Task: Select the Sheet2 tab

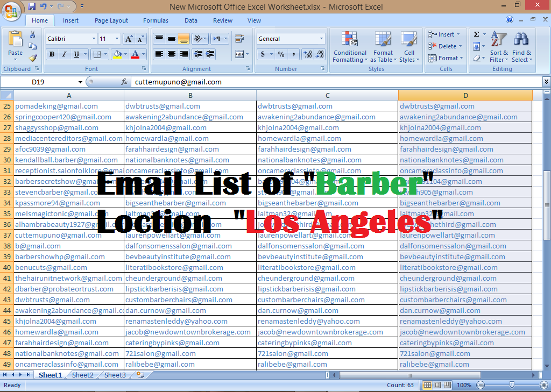Action: tap(82, 375)
